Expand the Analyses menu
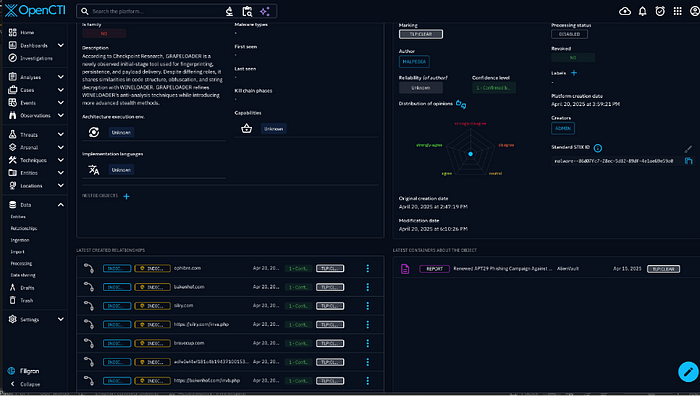 (60, 77)
